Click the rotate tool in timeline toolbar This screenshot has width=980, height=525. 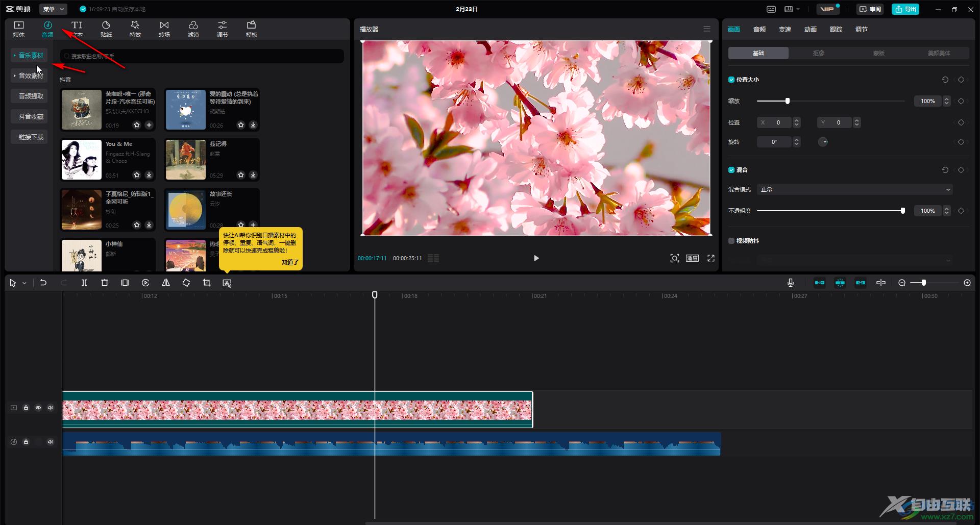pyautogui.click(x=186, y=283)
